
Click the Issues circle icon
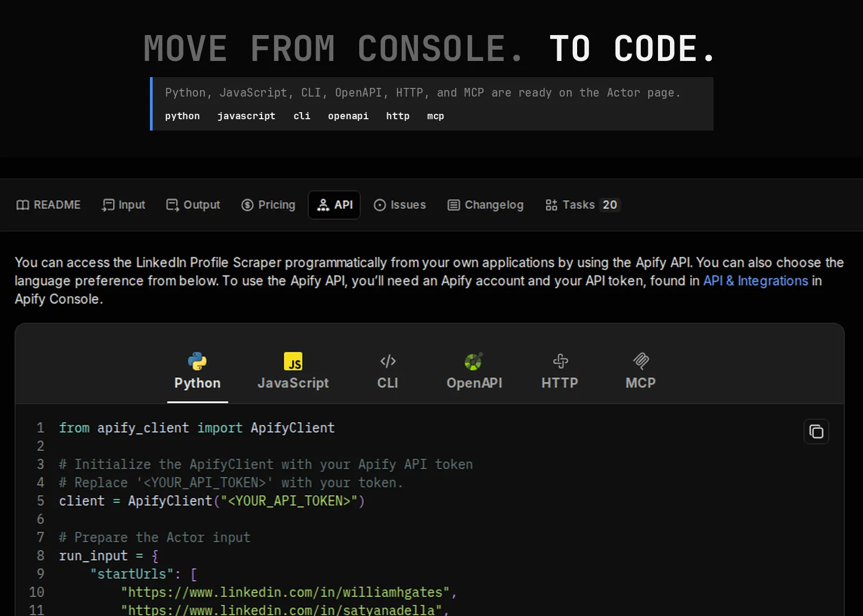coord(380,205)
